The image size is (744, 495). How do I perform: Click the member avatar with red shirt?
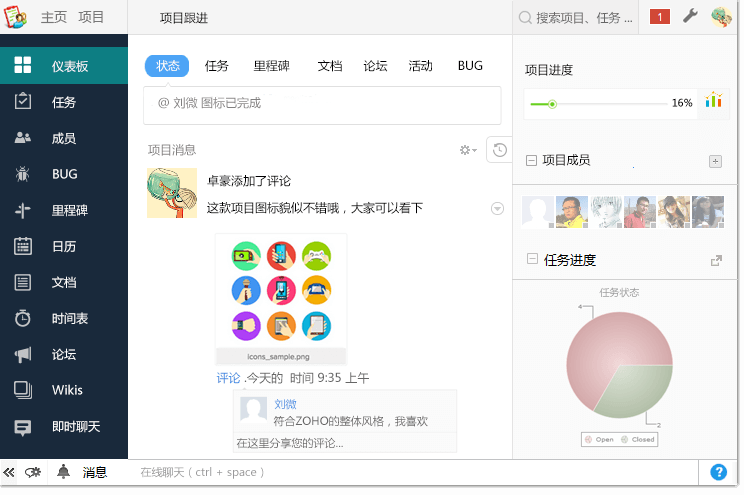tap(640, 212)
